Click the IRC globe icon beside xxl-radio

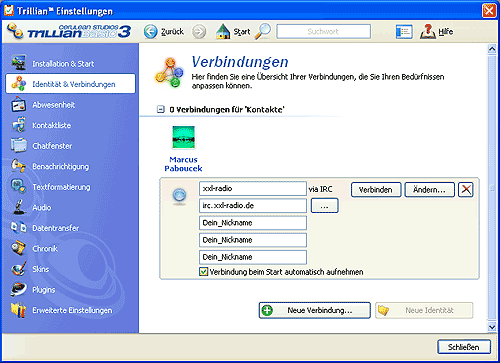click(x=179, y=196)
